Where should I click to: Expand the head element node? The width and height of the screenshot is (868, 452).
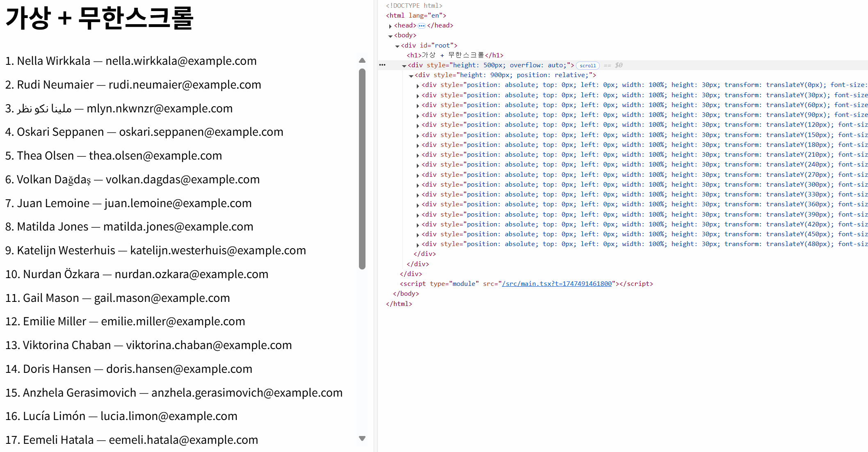pyautogui.click(x=390, y=26)
